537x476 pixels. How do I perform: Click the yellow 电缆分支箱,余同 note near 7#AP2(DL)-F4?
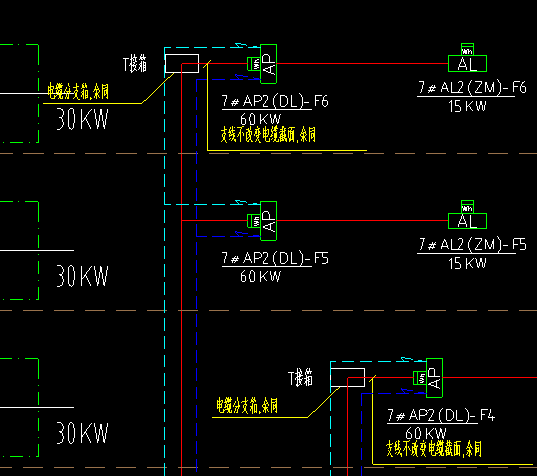pos(247,405)
